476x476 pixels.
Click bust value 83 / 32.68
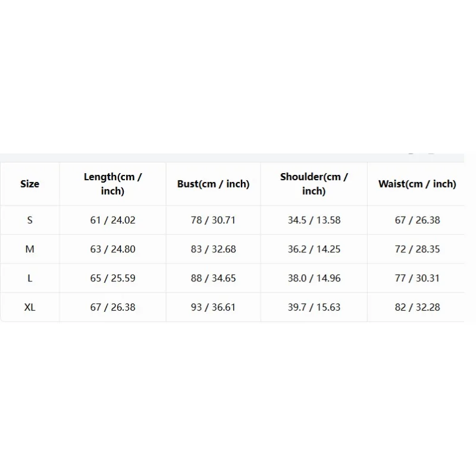(213, 249)
